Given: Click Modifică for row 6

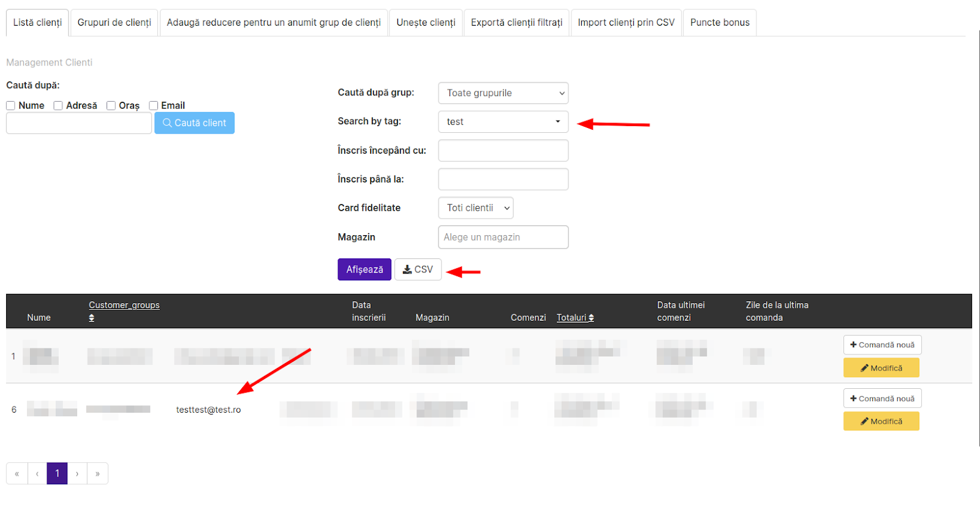Looking at the screenshot, I should (x=881, y=421).
